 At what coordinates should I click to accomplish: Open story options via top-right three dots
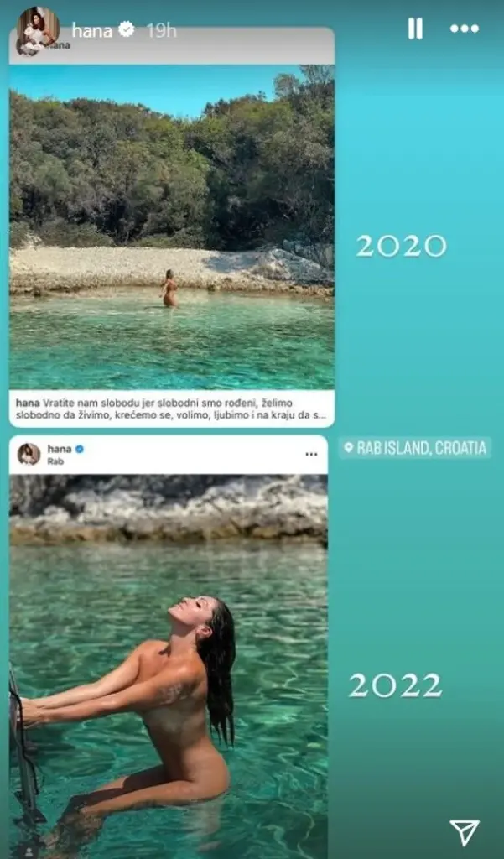click(465, 29)
